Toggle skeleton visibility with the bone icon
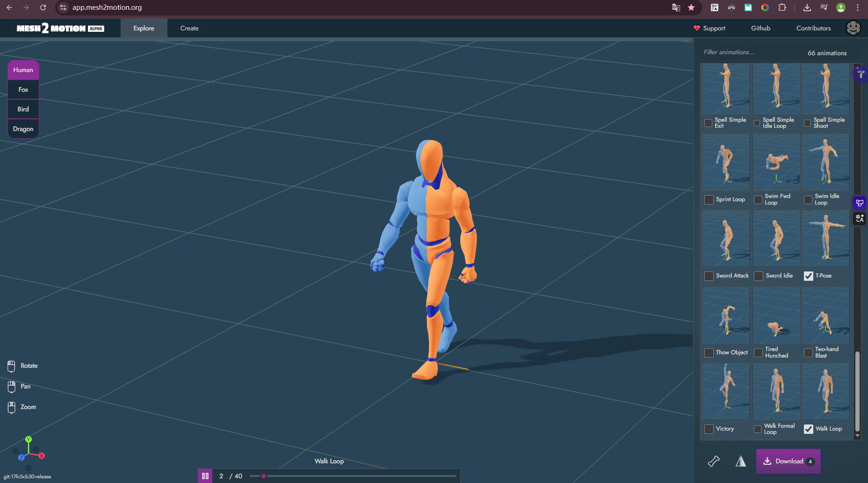Viewport: 868px width, 483px height. tap(714, 461)
